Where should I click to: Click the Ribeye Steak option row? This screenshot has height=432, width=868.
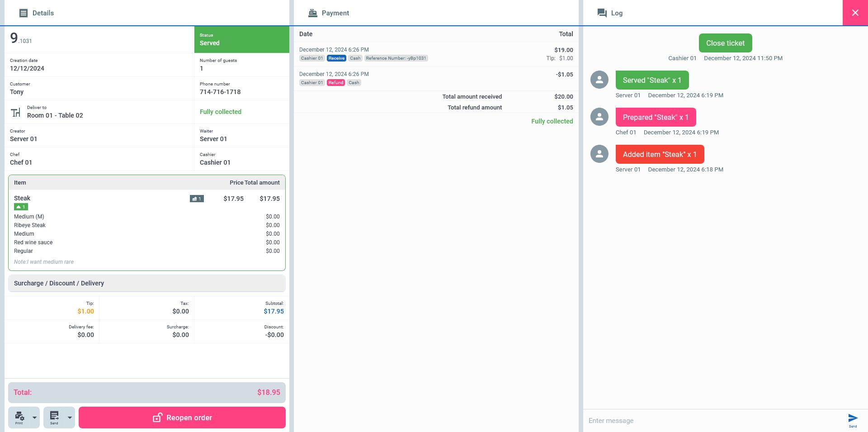click(147, 225)
